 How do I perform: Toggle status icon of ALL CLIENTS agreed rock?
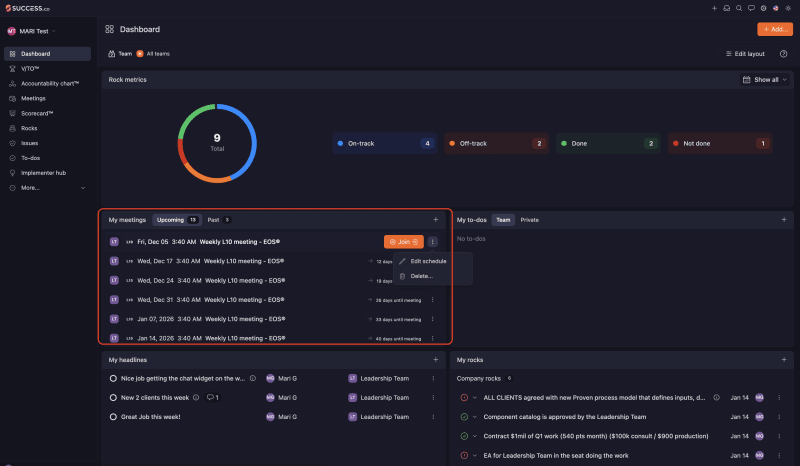point(464,398)
